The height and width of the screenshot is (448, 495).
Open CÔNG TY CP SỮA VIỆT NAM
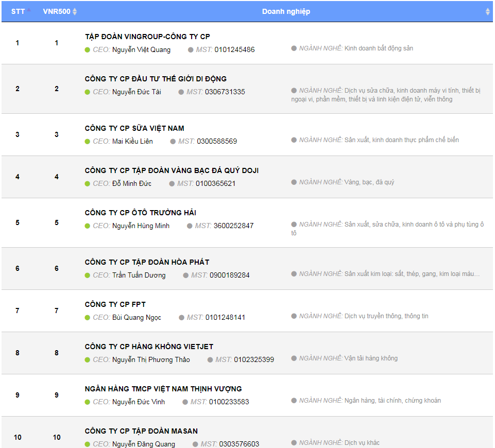click(x=134, y=128)
